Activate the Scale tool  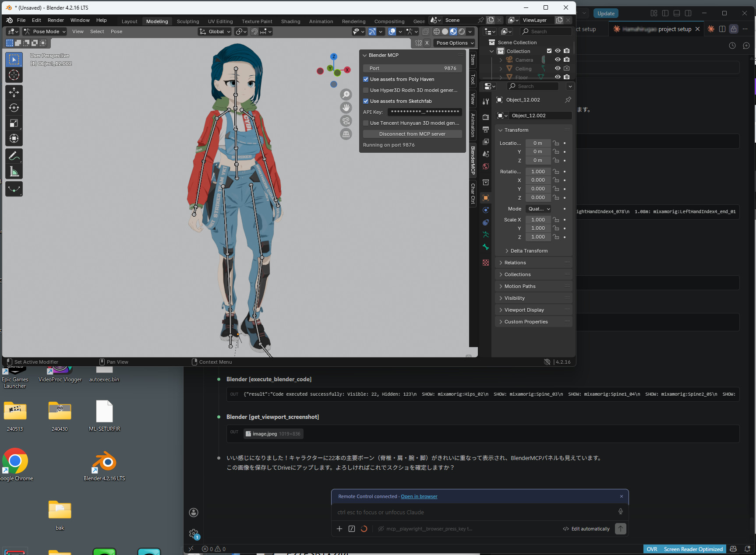tap(14, 123)
